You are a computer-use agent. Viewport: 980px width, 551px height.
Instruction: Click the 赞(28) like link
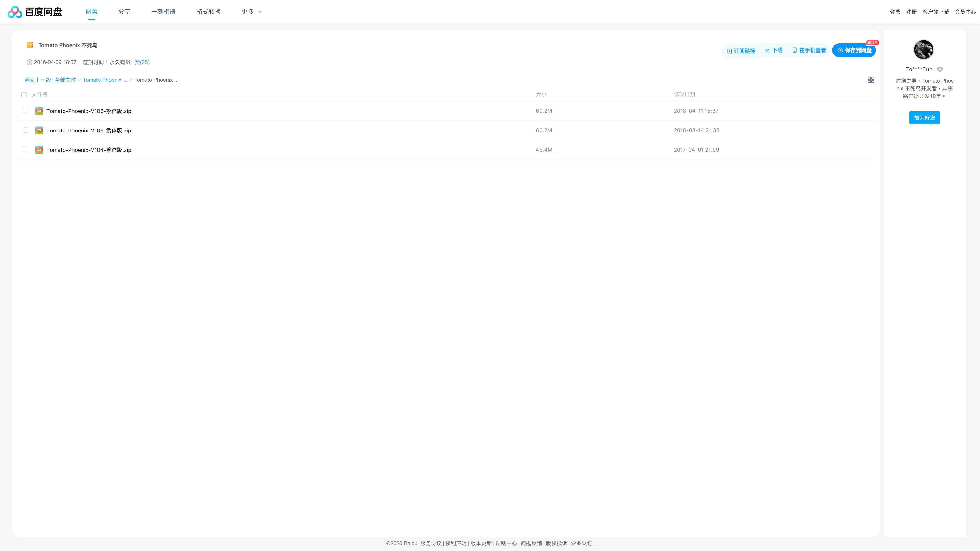click(142, 62)
